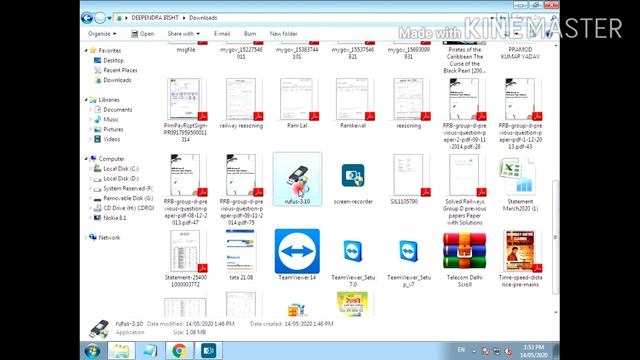Open recent locations dropdown arrow
640x360 pixels.
pos(109,18)
